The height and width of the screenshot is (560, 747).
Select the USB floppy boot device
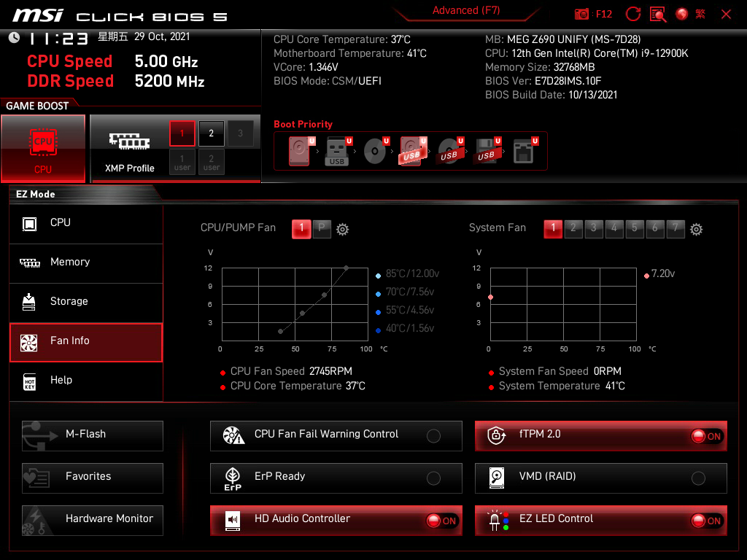click(487, 151)
